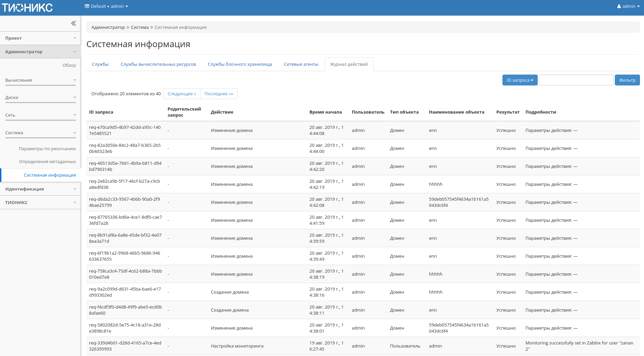Screen dimensions: 644x356
Task: Switch to the Службы tab
Action: click(x=100, y=64)
